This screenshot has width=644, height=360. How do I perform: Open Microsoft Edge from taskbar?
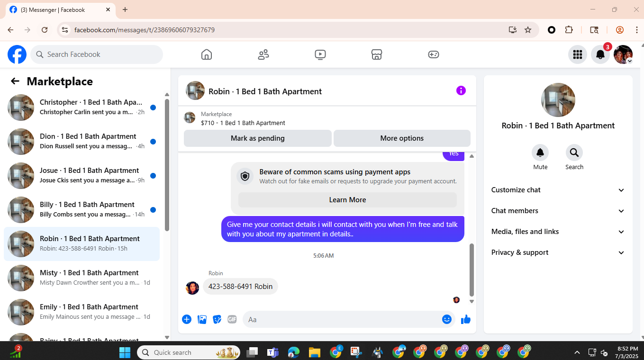pos(294,352)
